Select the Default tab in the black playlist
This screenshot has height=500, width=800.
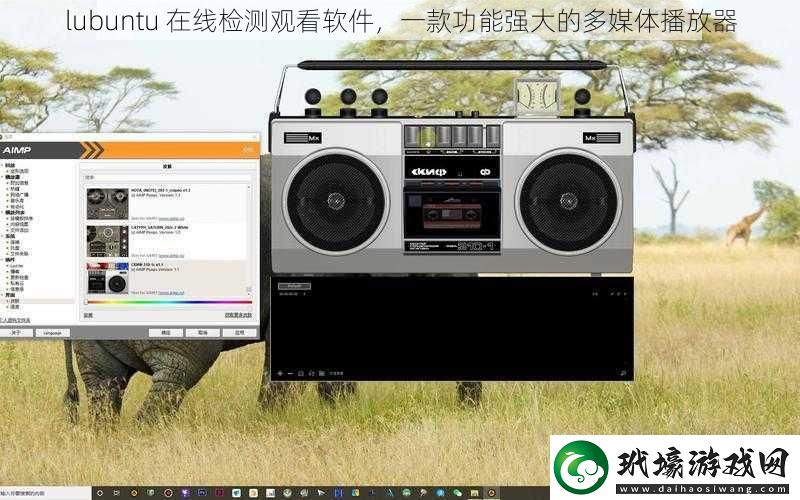[x=294, y=286]
